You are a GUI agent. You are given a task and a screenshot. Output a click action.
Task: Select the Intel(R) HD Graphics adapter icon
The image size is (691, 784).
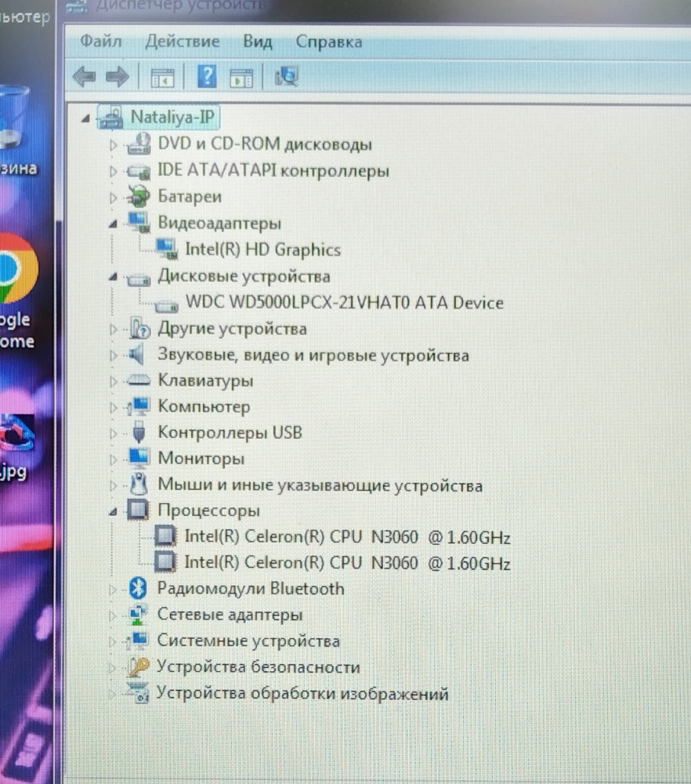click(x=166, y=249)
